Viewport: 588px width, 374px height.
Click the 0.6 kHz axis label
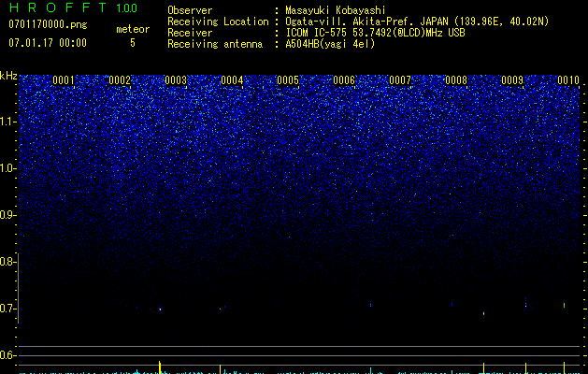tap(7, 355)
